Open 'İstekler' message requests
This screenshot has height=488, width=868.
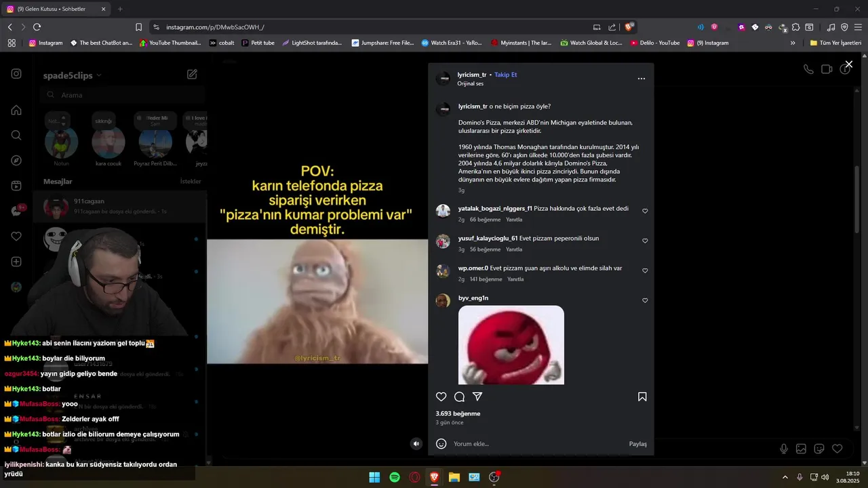191,182
